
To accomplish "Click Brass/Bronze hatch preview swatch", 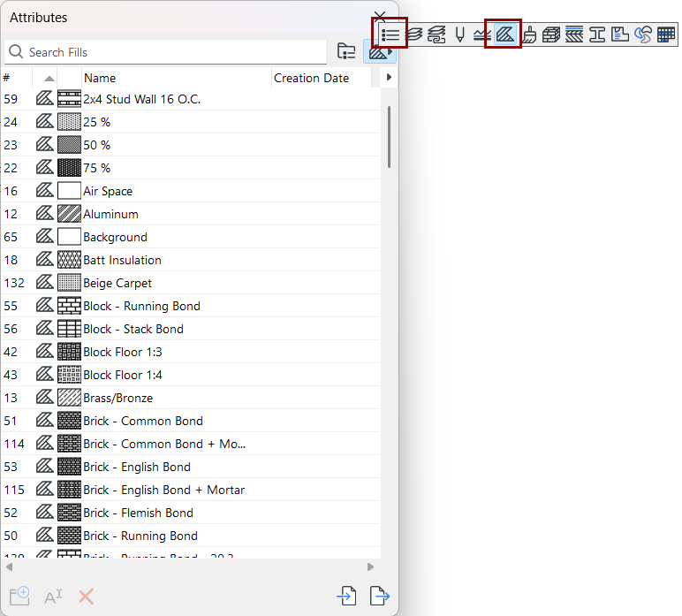I will [x=69, y=397].
